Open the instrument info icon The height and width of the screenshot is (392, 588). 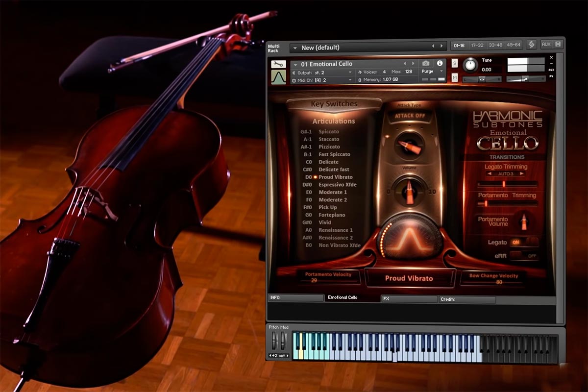click(x=440, y=64)
